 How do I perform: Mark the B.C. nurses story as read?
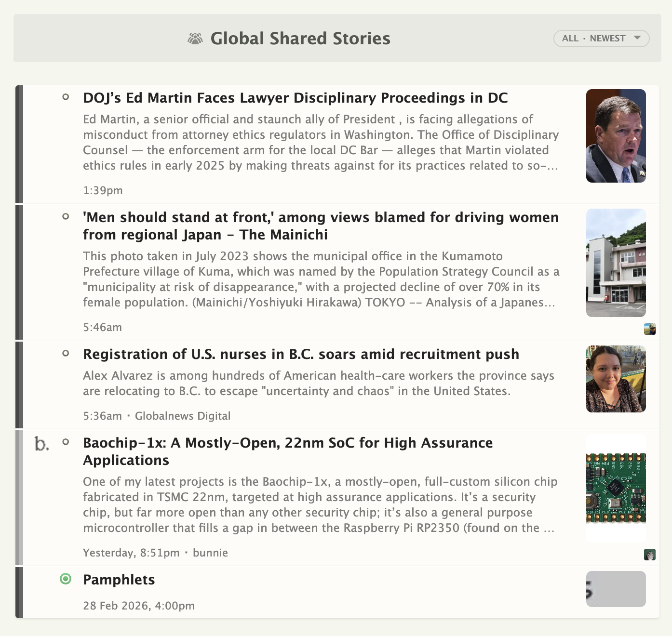(66, 353)
